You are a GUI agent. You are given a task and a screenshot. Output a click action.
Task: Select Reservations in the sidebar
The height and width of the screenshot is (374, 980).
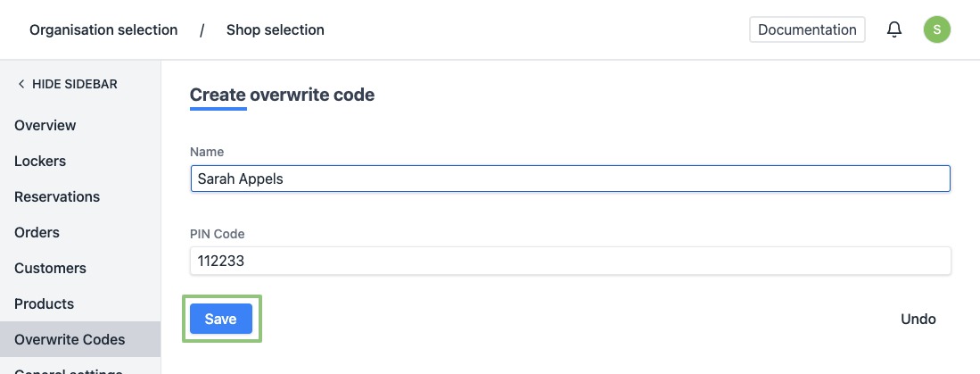(x=57, y=196)
